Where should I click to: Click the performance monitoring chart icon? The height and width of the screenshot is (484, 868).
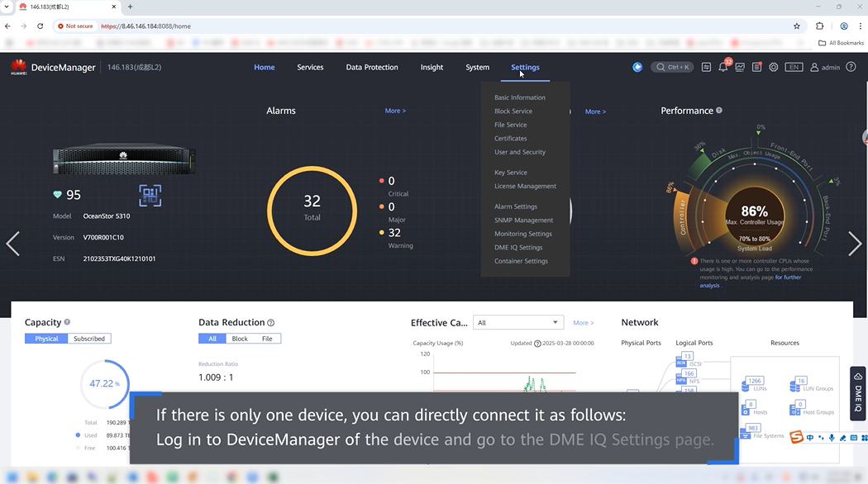pos(740,68)
